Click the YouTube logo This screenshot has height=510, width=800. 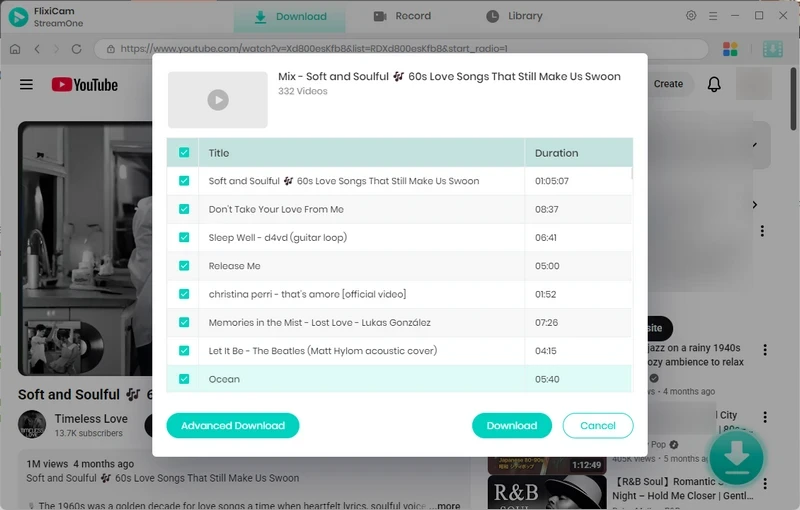[x=85, y=85]
